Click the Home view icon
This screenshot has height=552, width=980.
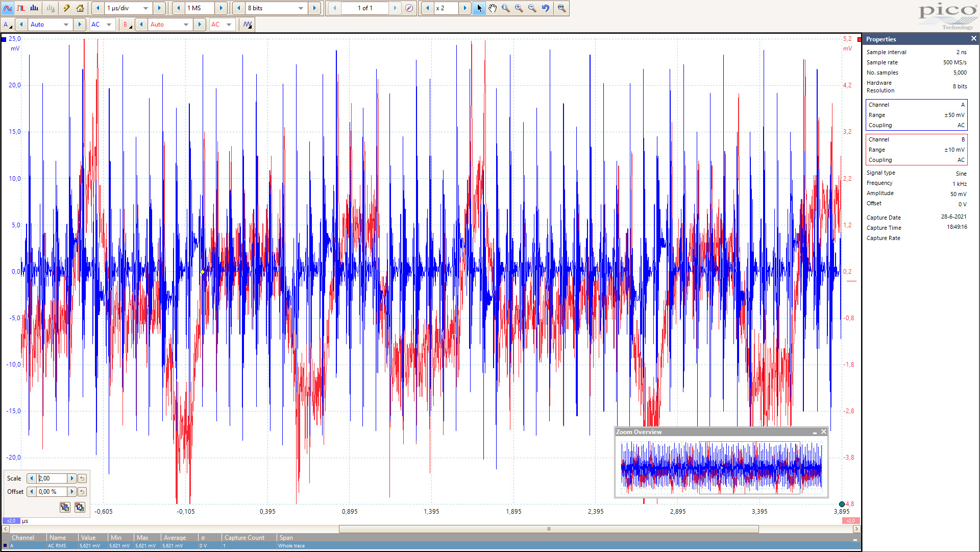coord(80,8)
